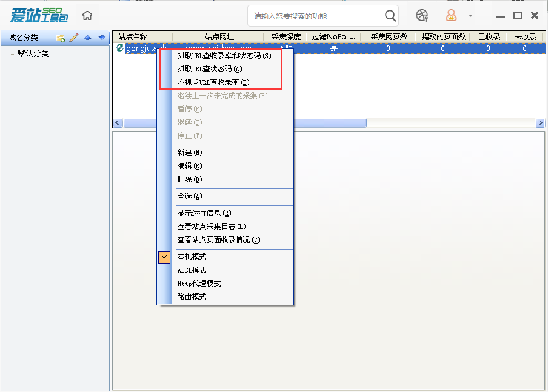Sort by the 站点名称 column header
Screen dimensions: 548x392
[x=143, y=37]
